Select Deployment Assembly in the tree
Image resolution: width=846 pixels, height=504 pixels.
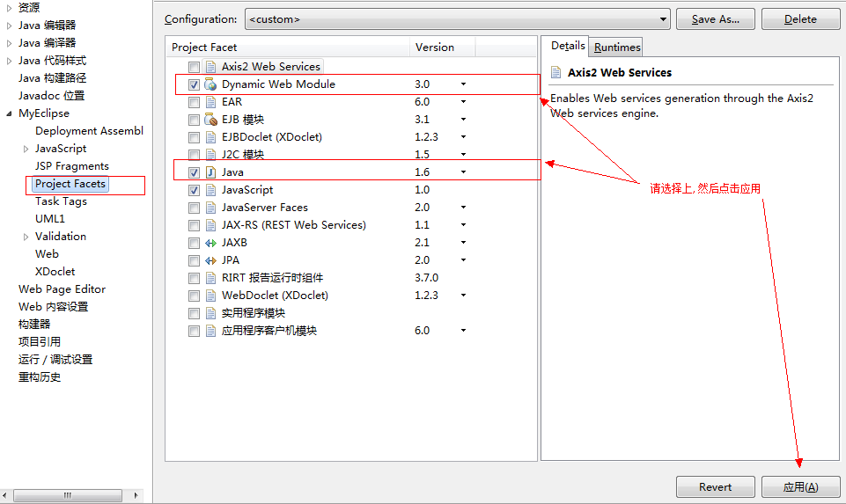pyautogui.click(x=88, y=131)
